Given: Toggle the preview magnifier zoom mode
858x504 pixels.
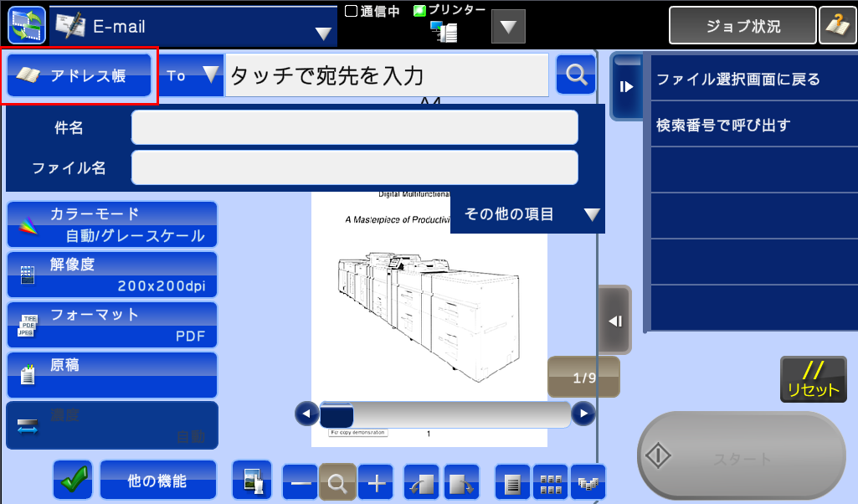Looking at the screenshot, I should (337, 482).
